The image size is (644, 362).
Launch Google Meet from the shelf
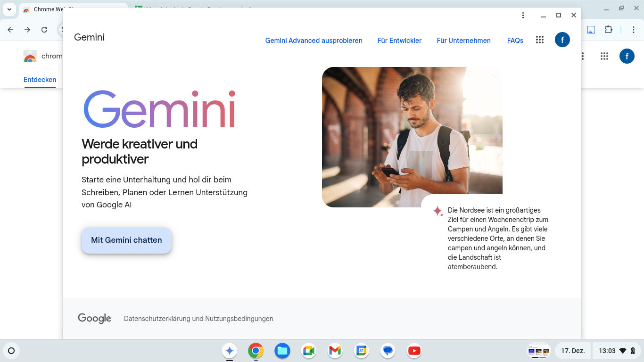309,351
